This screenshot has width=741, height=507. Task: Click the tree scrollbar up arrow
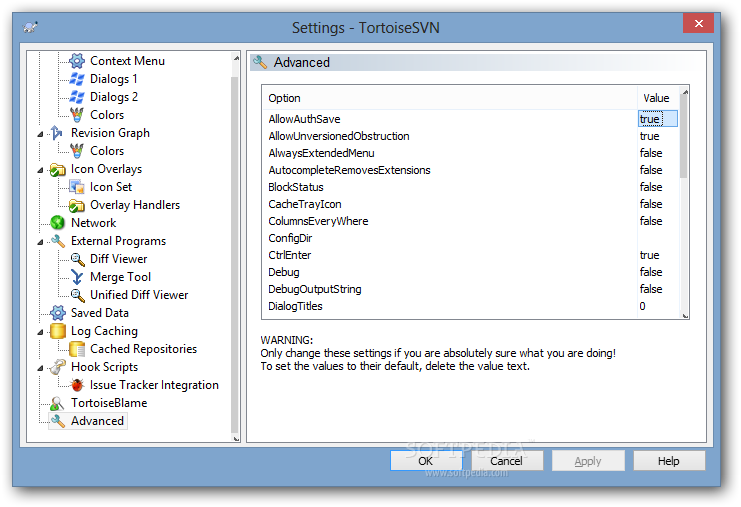pyautogui.click(x=236, y=58)
